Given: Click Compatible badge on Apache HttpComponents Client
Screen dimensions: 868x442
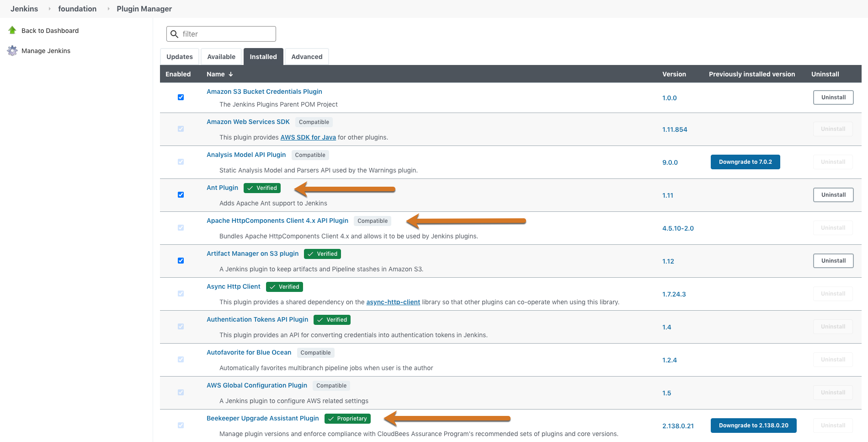Looking at the screenshot, I should click(373, 221).
